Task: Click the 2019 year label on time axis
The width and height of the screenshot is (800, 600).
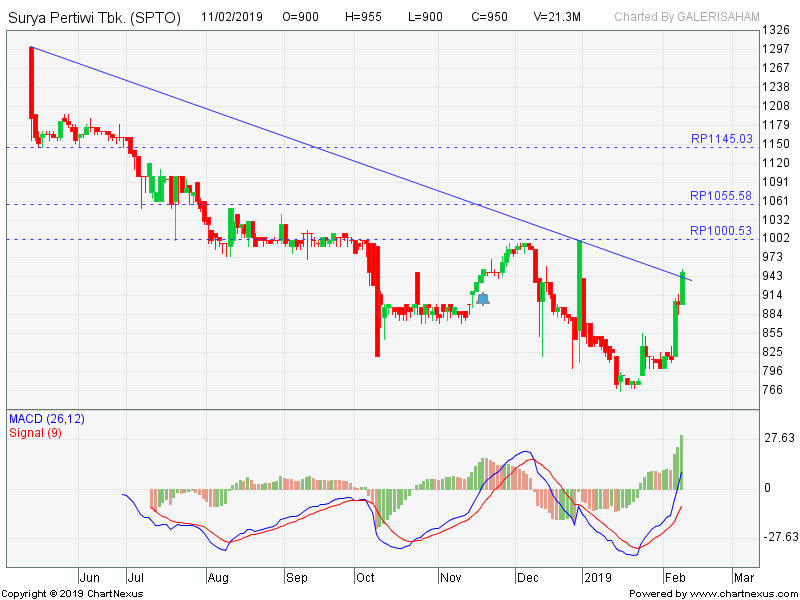Action: [x=597, y=577]
